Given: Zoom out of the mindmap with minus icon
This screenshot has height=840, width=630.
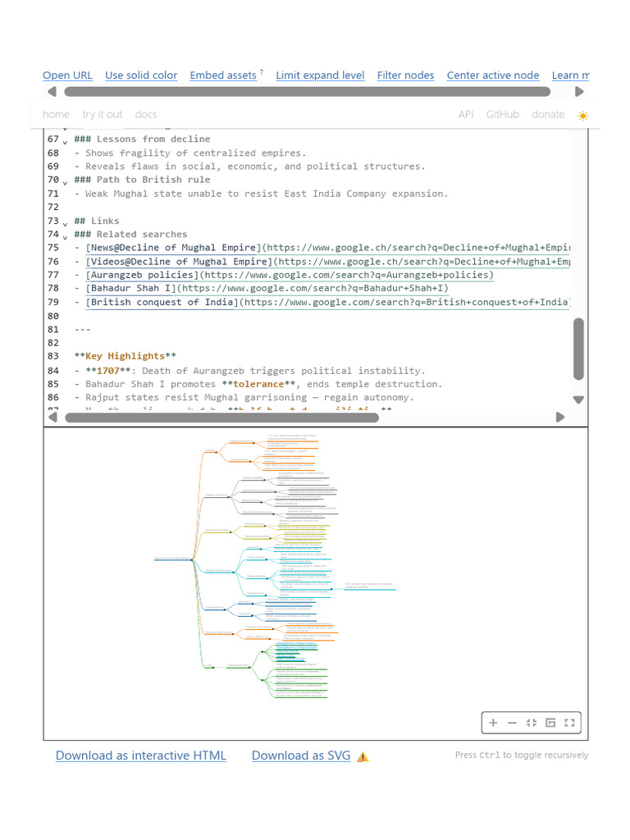Looking at the screenshot, I should 512,723.
